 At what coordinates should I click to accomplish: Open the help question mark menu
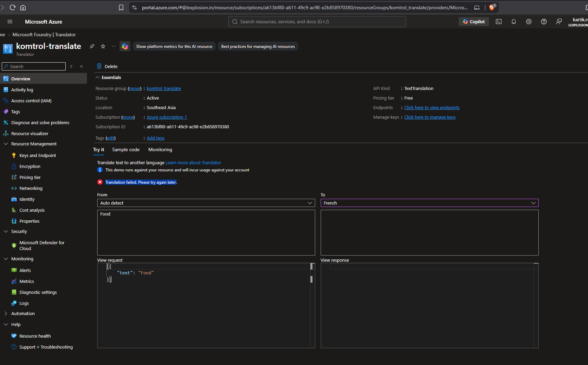544,22
